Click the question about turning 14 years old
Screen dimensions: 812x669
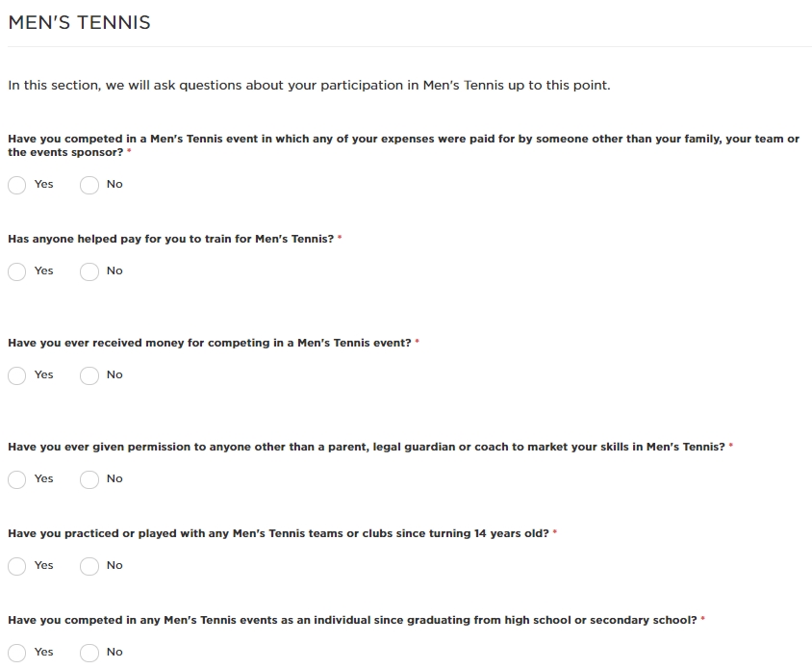click(278, 533)
